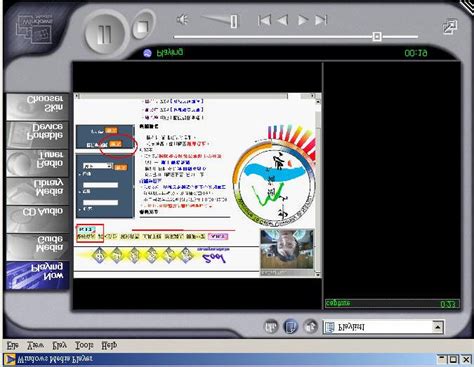Select the 'capture' playlist entry
The image size is (474, 367).
tap(392, 304)
